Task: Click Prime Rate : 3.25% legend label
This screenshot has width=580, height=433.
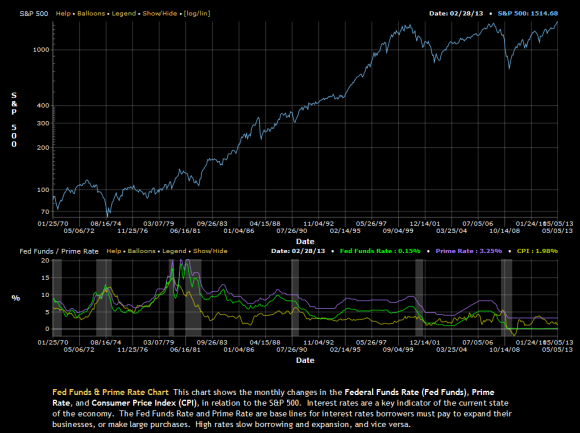Action: tap(469, 251)
